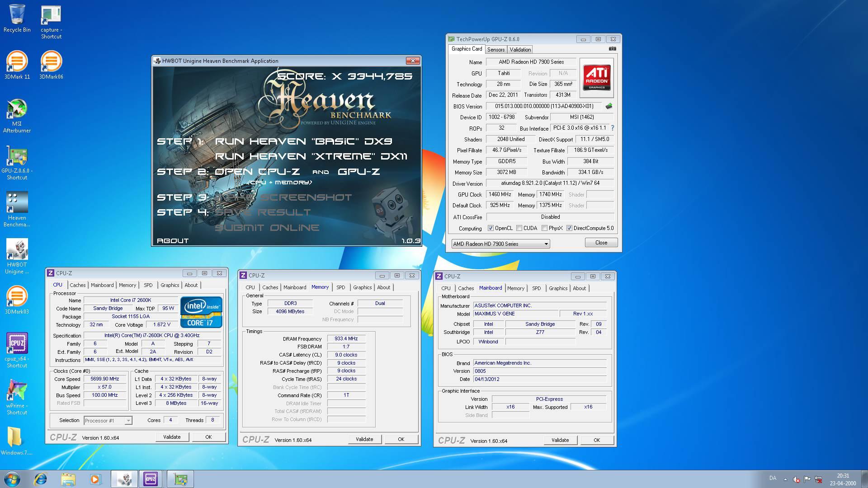868x488 pixels.
Task: Click Close button in GPU-Z
Action: pyautogui.click(x=601, y=243)
